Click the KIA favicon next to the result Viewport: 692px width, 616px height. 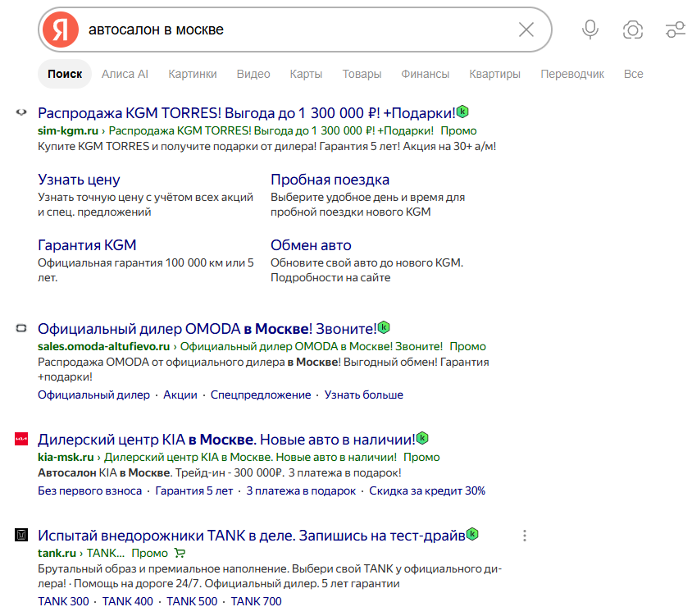pyautogui.click(x=21, y=439)
